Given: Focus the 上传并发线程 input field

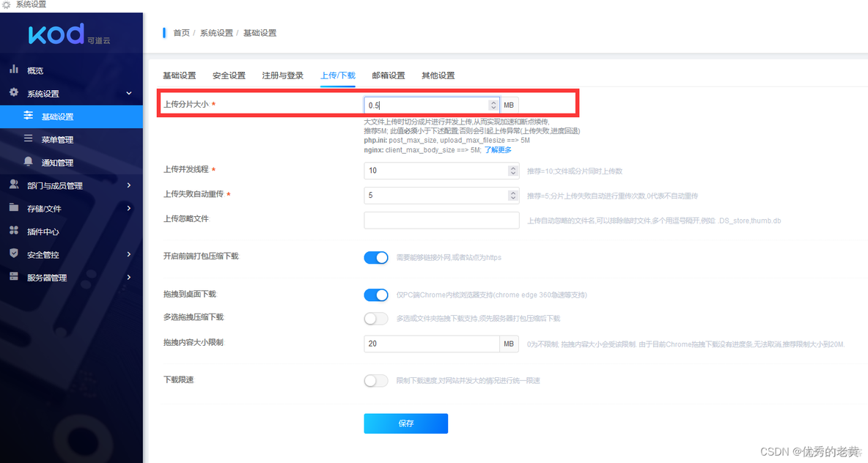Looking at the screenshot, I should tap(441, 171).
